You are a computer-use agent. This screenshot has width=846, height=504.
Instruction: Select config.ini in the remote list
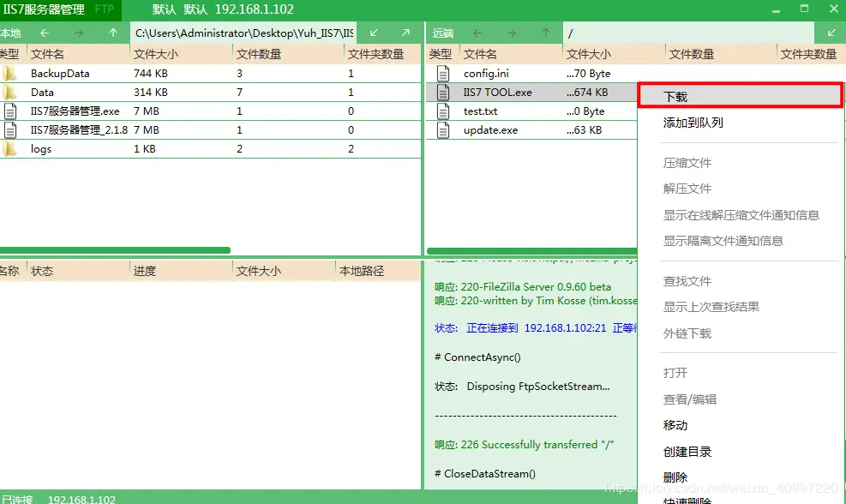point(486,74)
